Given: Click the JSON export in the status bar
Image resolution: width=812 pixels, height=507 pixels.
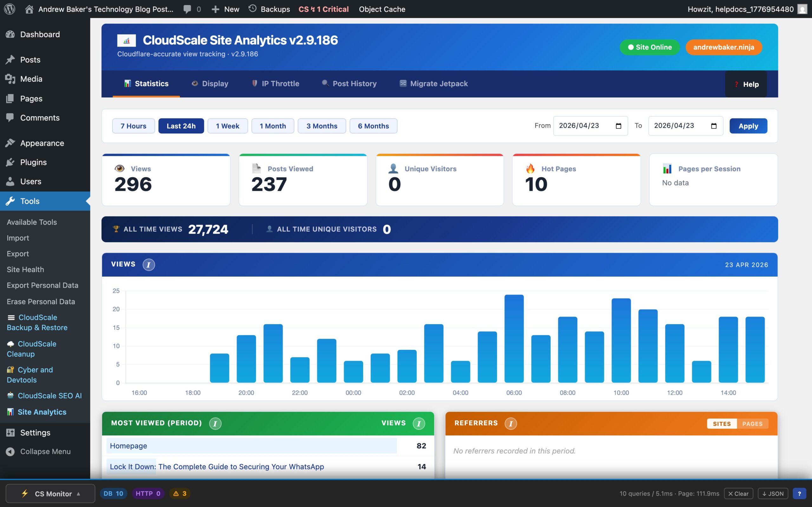Looking at the screenshot, I should 772,493.
